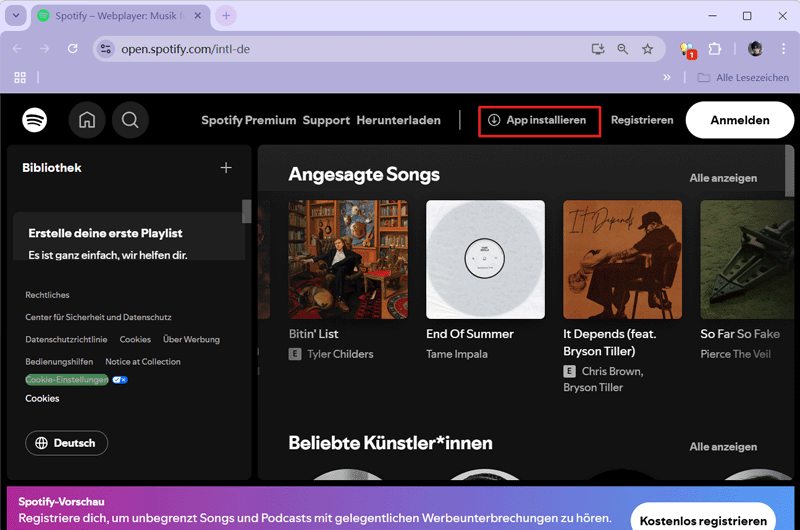800x530 pixels.
Task: Click the install app icon in address bar
Action: click(x=597, y=49)
